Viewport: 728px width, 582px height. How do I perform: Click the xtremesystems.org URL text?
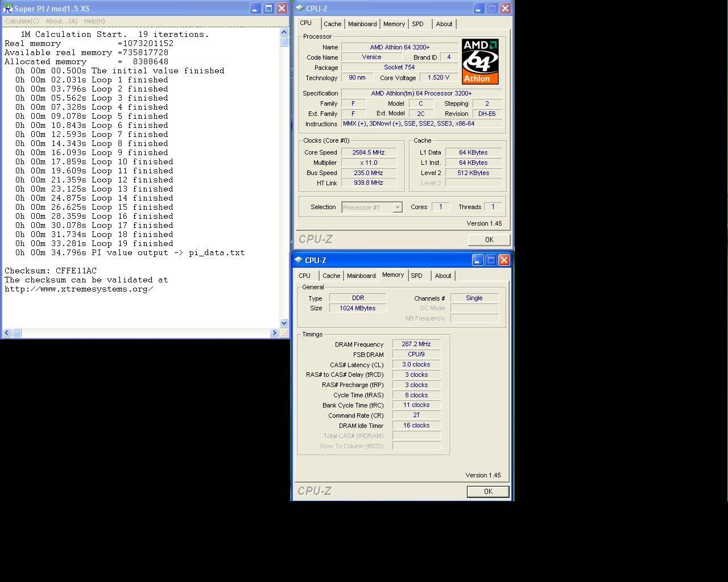pos(79,289)
